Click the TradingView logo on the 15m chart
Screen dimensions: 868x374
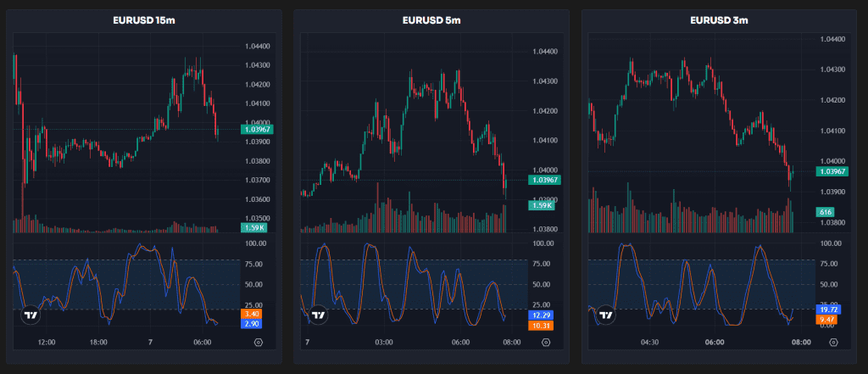pyautogui.click(x=31, y=315)
